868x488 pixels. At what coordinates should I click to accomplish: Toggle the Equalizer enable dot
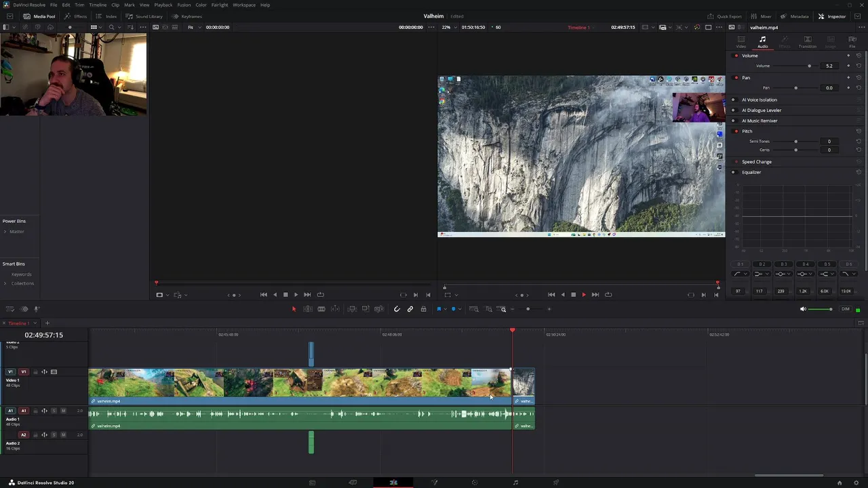[733, 172]
